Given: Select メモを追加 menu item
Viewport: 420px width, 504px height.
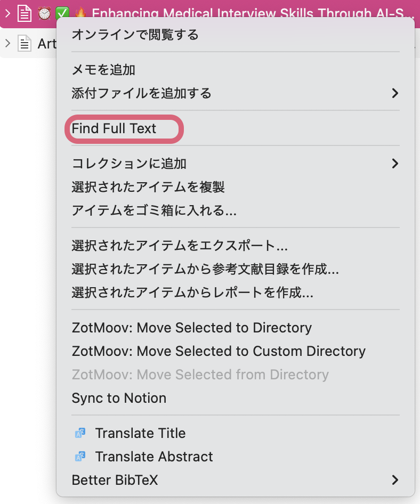Looking at the screenshot, I should tap(103, 70).
